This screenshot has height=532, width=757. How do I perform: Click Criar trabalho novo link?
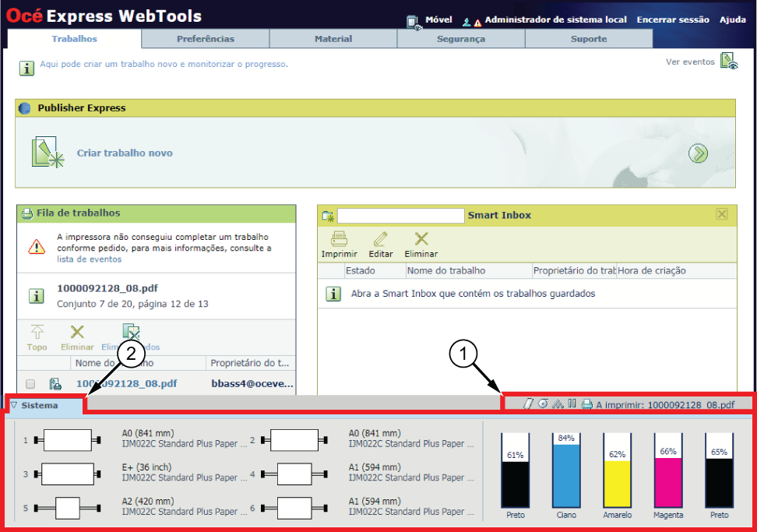[x=125, y=153]
